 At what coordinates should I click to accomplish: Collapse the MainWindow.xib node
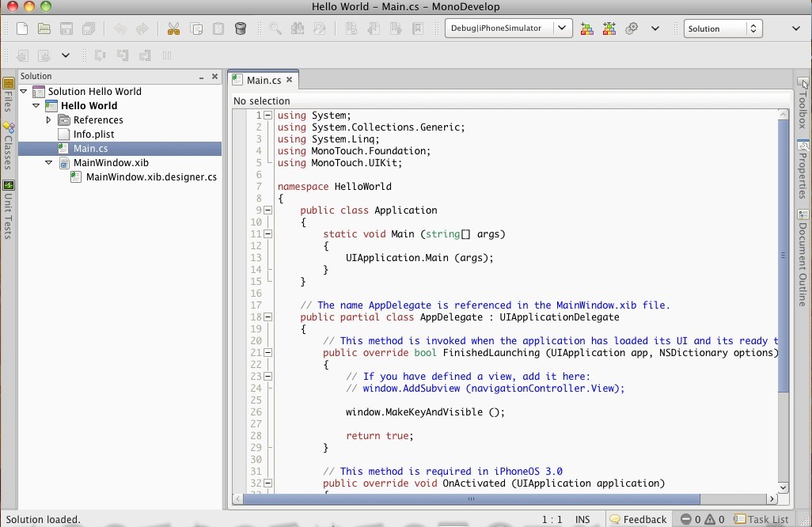49,162
